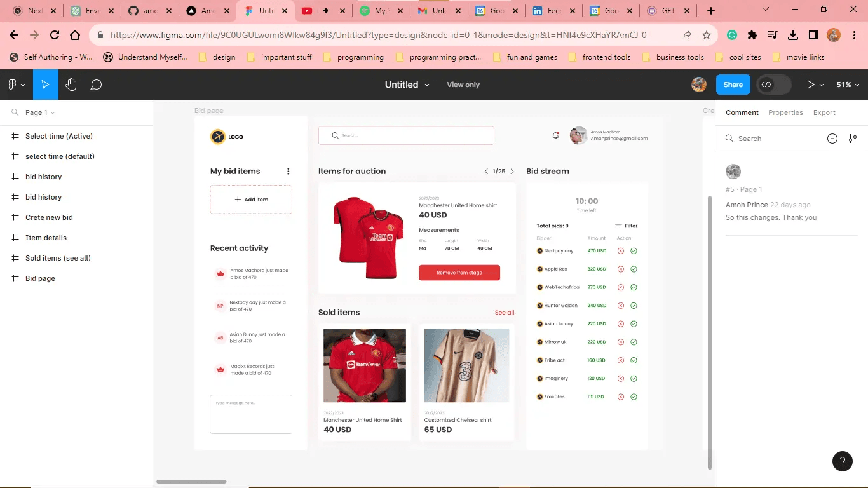The width and height of the screenshot is (868, 488).
Task: Click the See all link
Action: pyautogui.click(x=505, y=313)
